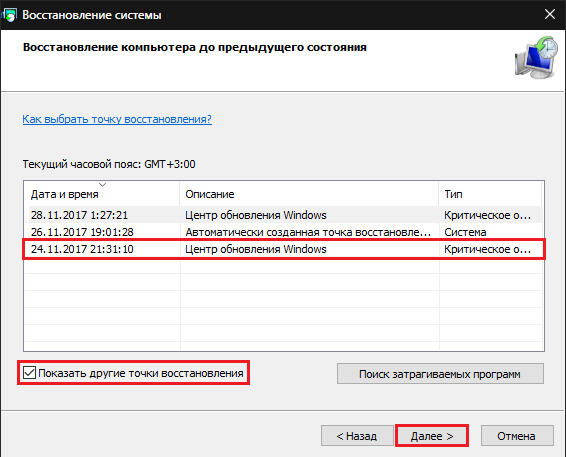Click the 'Центр обновления Windows' cell in first row

256,215
